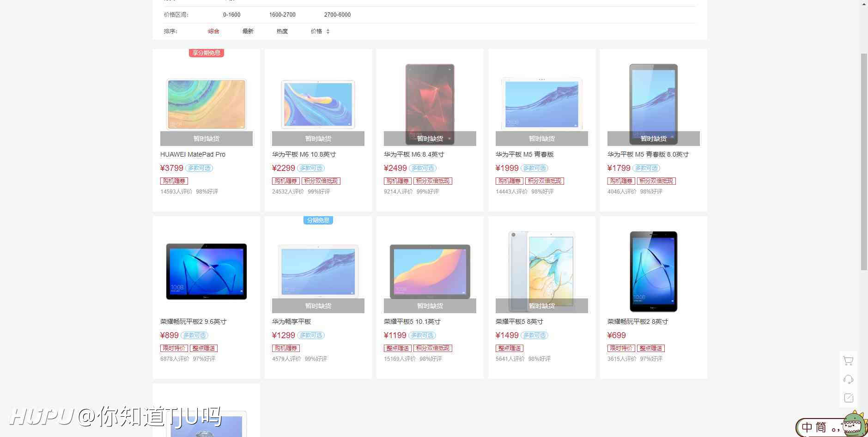The width and height of the screenshot is (868, 437).
Task: Click 分期免息 badge above 华为畅享平板
Action: pos(318,220)
